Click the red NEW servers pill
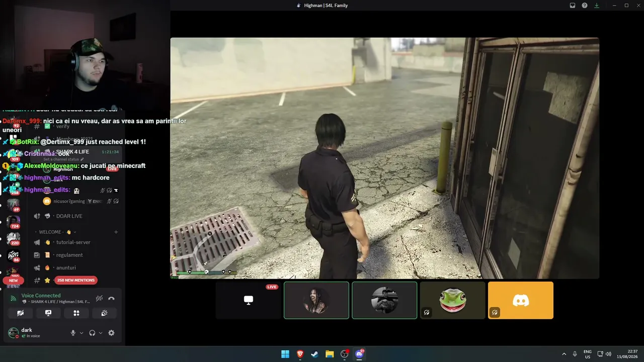The width and height of the screenshot is (644, 362). coord(13,281)
